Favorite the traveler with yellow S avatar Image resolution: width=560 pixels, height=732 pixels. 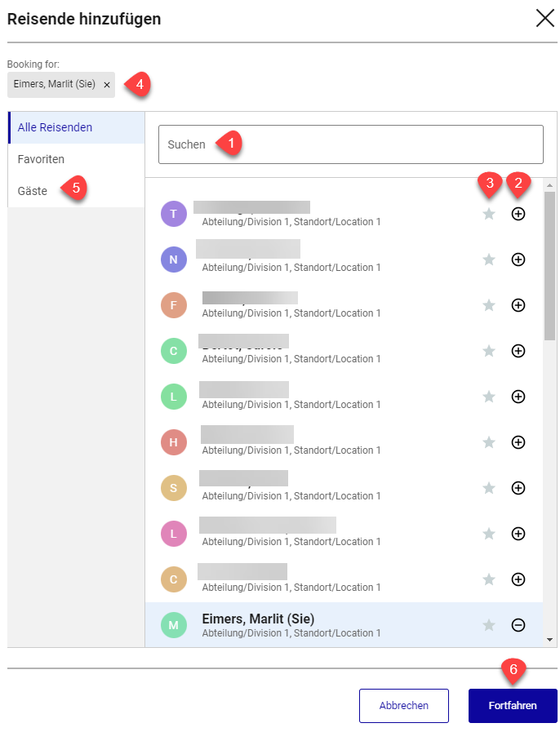coord(488,488)
